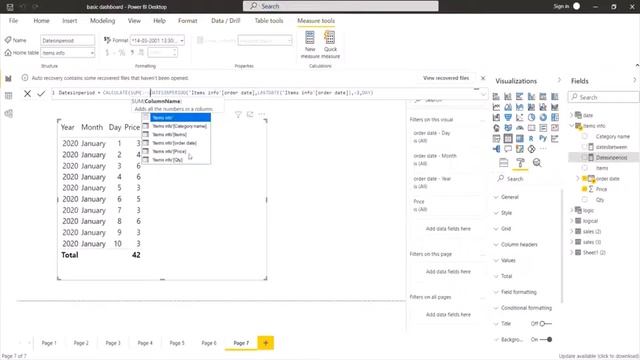
Task: Uncheck the order date field checkbox
Action: pos(584,178)
